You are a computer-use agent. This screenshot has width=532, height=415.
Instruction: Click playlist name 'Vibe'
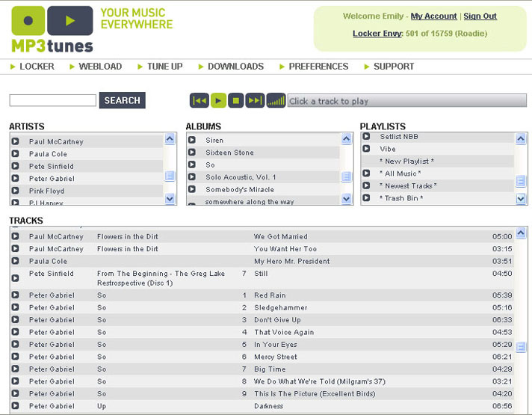click(388, 149)
